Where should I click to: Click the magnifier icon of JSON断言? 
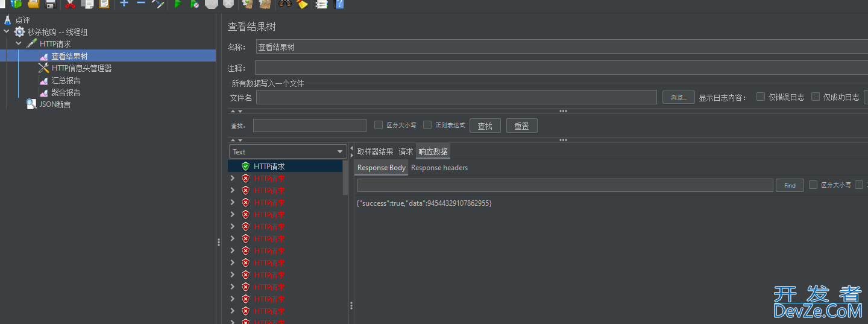pos(31,104)
